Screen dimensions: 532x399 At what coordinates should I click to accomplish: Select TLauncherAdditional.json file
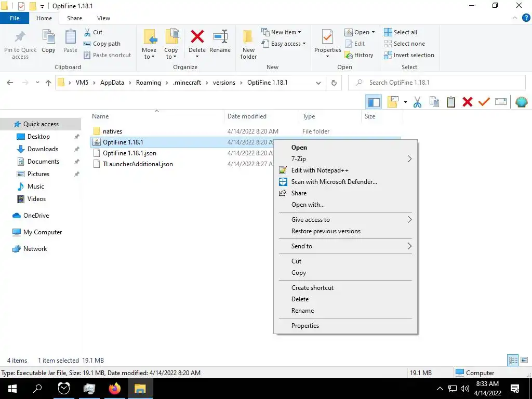click(138, 164)
